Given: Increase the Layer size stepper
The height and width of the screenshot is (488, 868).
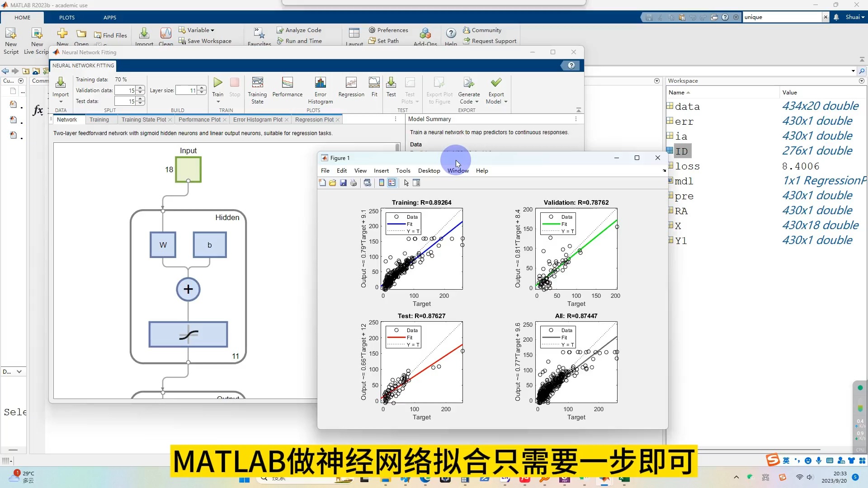Looking at the screenshot, I should 202,88.
